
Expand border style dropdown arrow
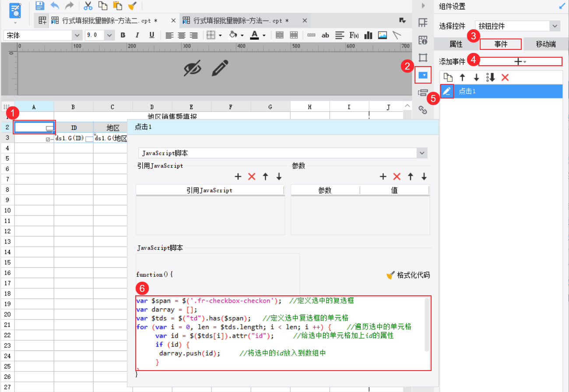point(220,35)
